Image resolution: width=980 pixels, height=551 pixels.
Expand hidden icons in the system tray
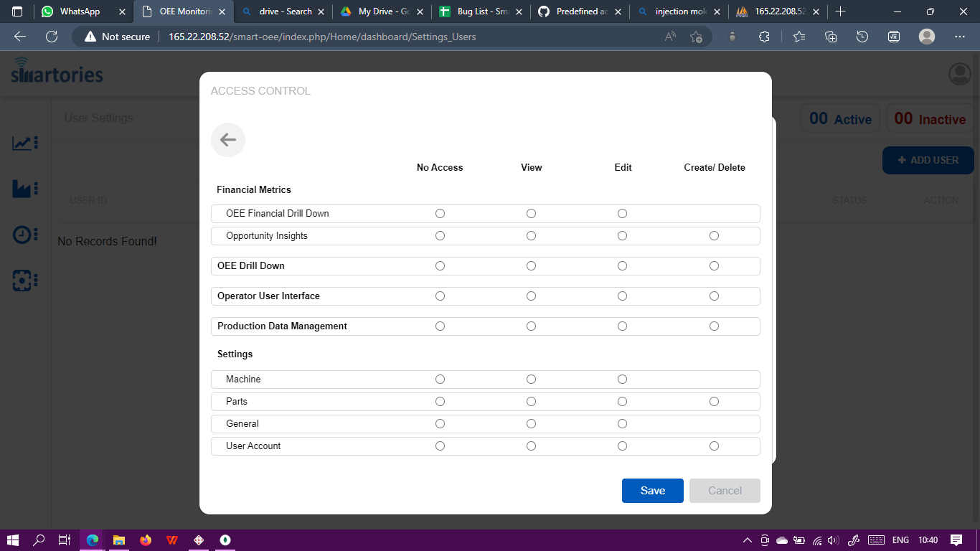click(747, 540)
